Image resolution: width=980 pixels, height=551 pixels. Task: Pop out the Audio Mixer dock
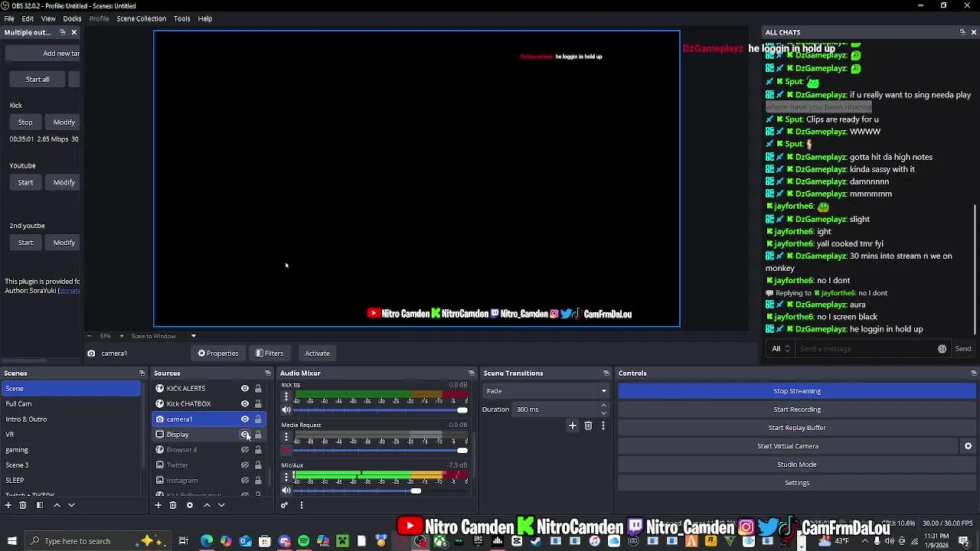pos(472,373)
